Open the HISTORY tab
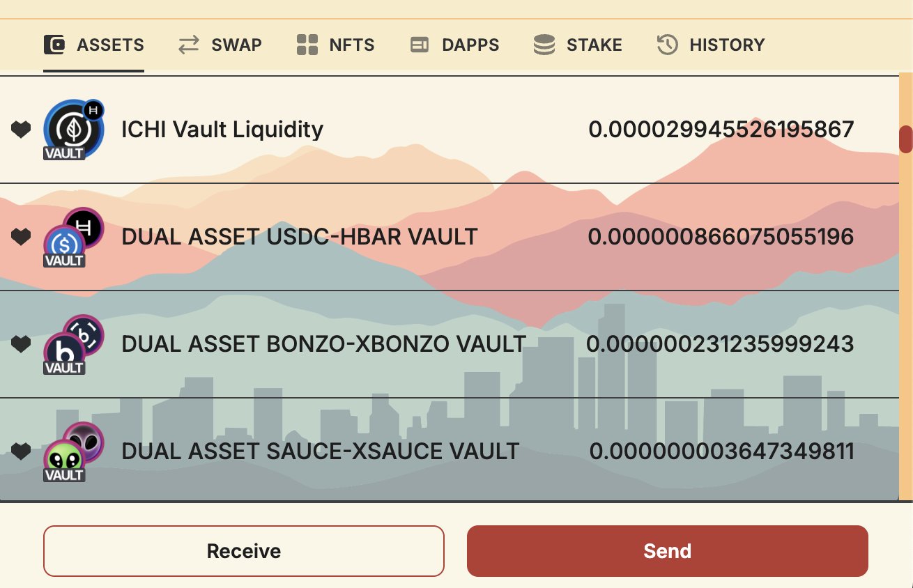Viewport: 913px width, 588px height. 712,45
